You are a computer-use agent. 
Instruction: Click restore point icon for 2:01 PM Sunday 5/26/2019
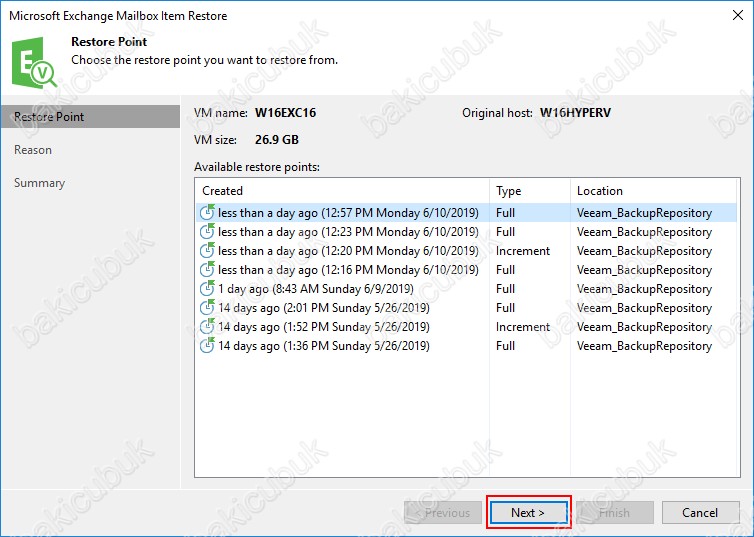(207, 307)
